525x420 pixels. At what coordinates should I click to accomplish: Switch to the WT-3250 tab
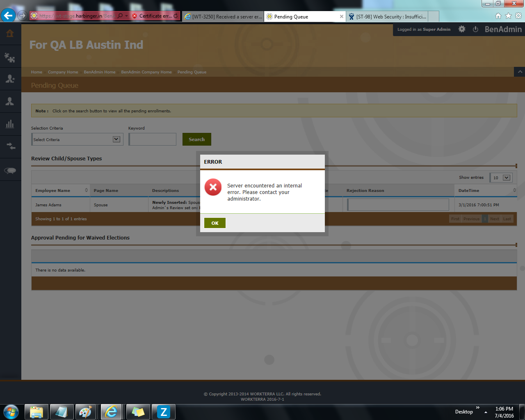pos(223,16)
